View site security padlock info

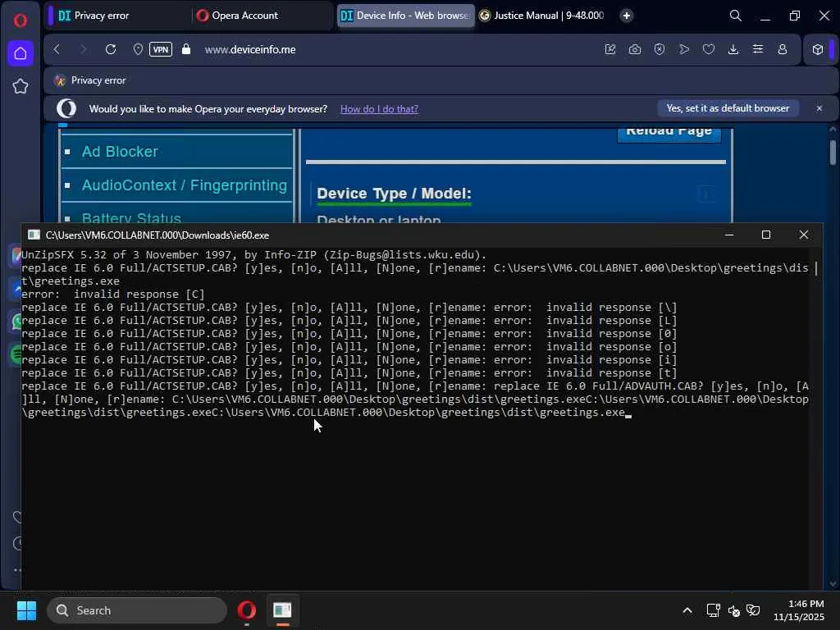tap(186, 49)
